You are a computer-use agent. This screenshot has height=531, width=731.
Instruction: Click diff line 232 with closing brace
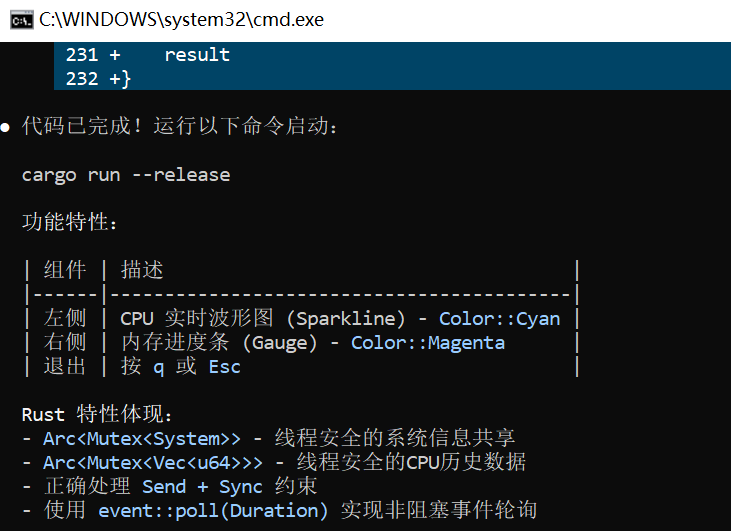[x=392, y=78]
